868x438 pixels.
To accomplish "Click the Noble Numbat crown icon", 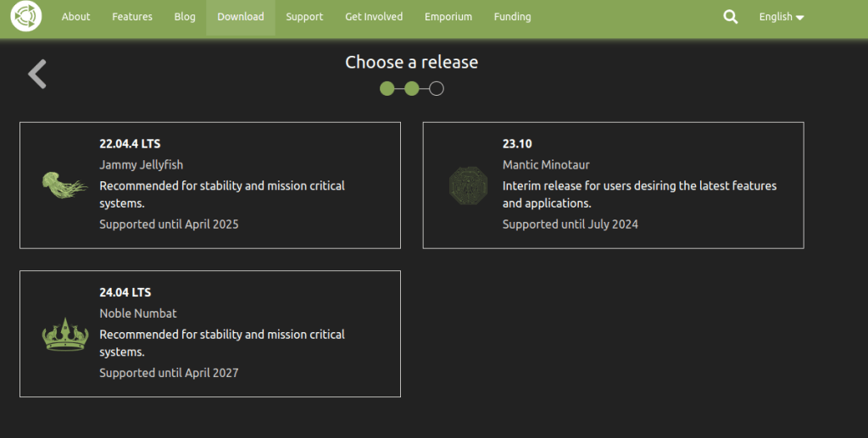I will point(65,334).
